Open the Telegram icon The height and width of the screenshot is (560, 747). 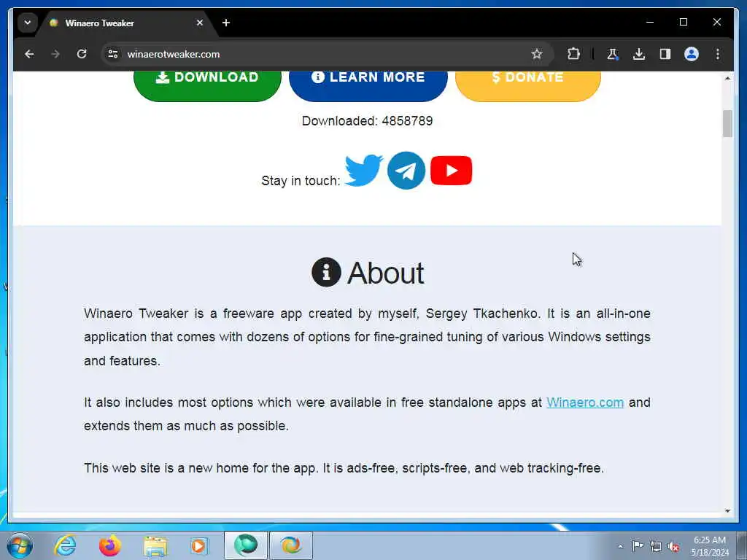point(406,171)
